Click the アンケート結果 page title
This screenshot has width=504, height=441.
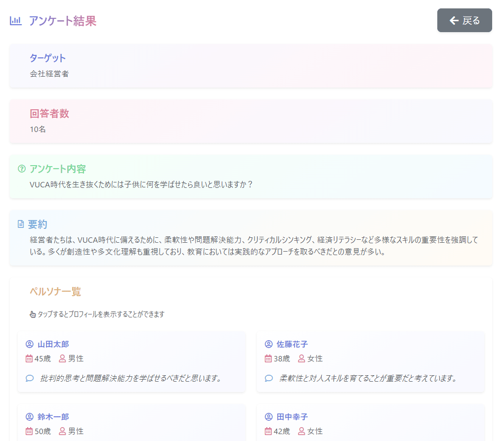click(63, 21)
